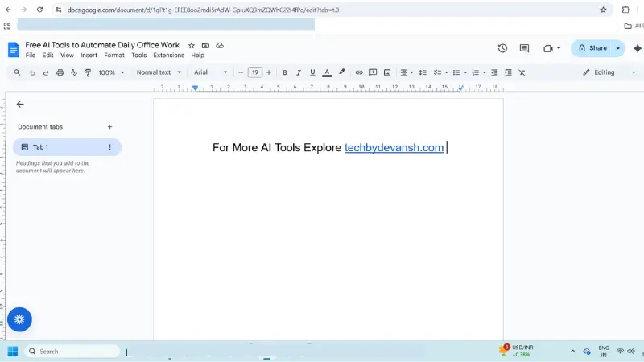The image size is (644, 362).
Task: Open the Insert menu
Action: 89,55
